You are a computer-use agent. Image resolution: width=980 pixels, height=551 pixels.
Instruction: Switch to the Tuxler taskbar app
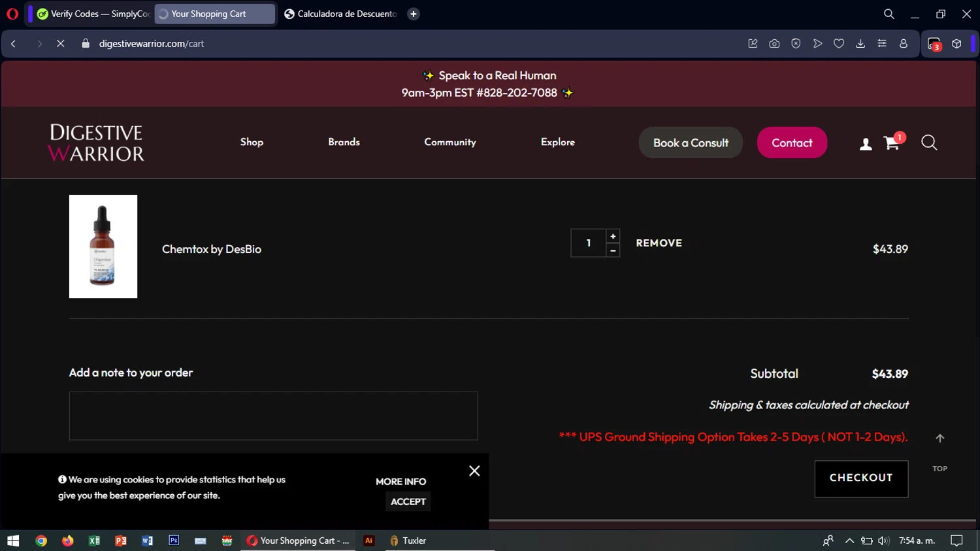pyautogui.click(x=409, y=541)
